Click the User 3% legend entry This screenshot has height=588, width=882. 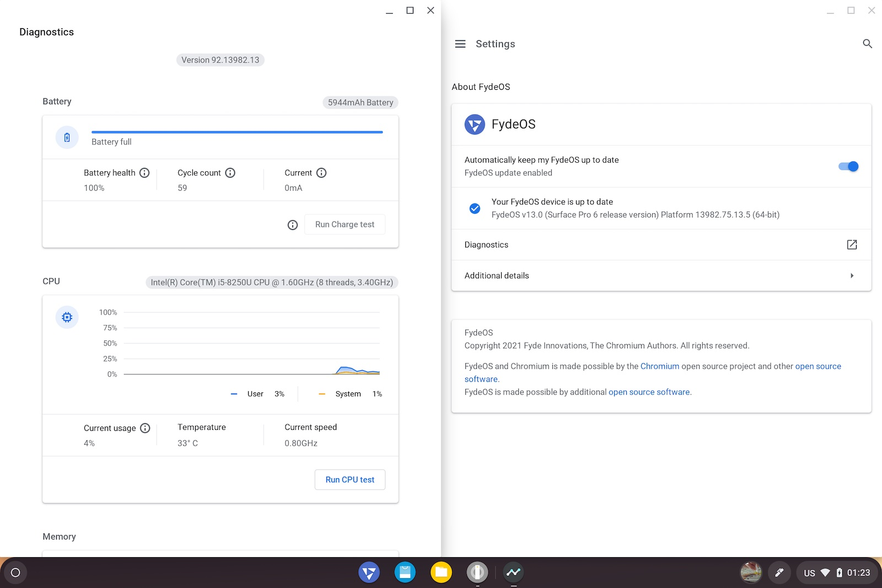click(x=257, y=394)
